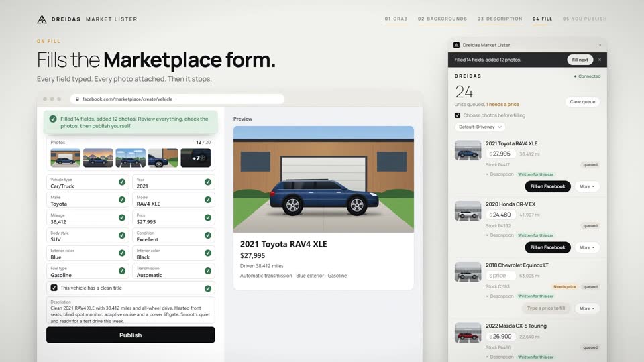Click the 'Fill next' button
644x362 pixels.
(580, 60)
